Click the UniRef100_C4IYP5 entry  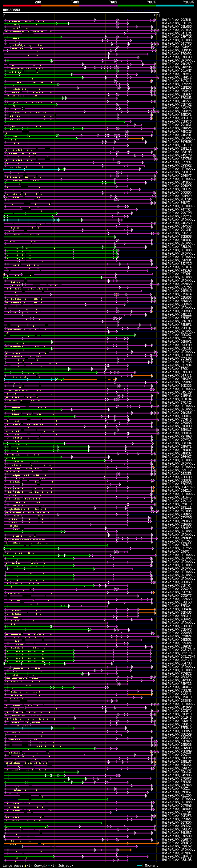[177, 43]
